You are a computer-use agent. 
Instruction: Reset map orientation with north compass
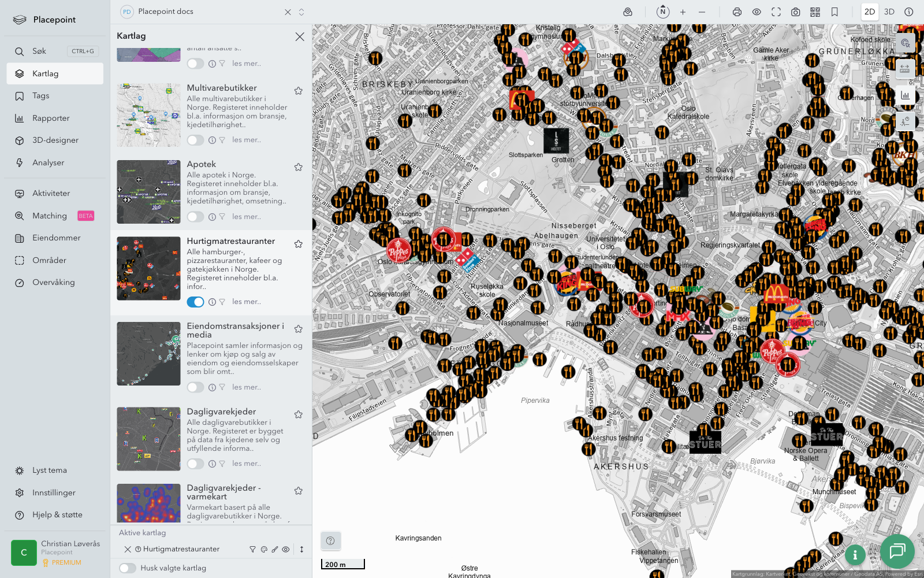pyautogui.click(x=663, y=12)
